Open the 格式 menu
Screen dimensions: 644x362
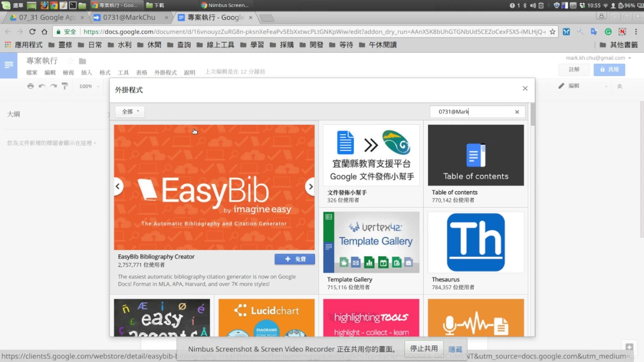[105, 72]
